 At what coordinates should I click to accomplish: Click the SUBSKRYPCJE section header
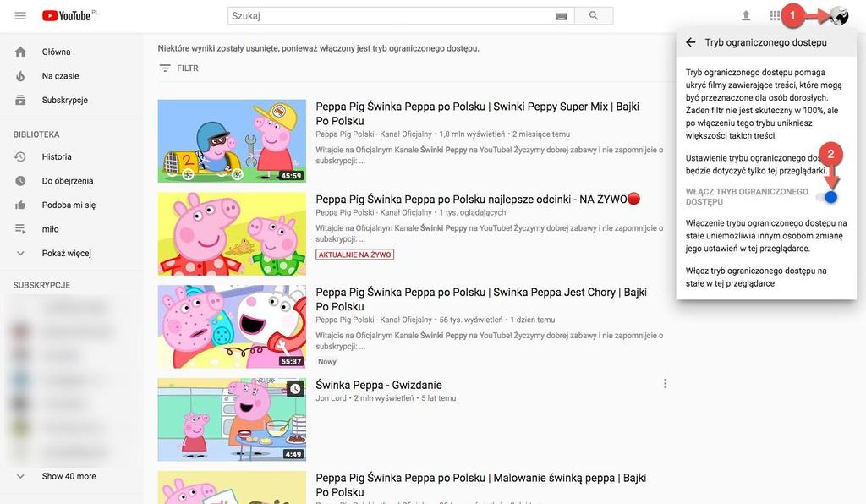click(x=42, y=285)
